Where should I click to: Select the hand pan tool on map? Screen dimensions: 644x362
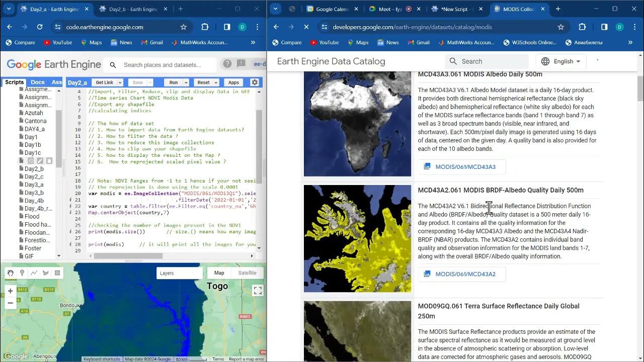(10, 273)
